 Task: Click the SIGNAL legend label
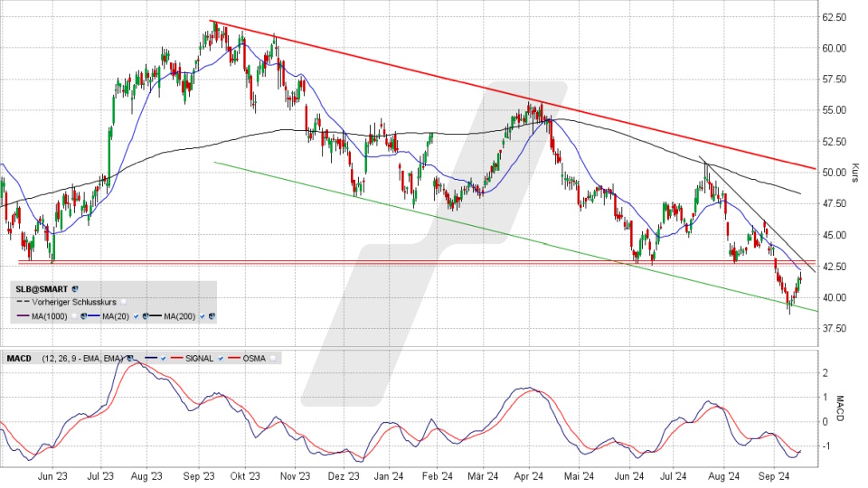click(199, 359)
